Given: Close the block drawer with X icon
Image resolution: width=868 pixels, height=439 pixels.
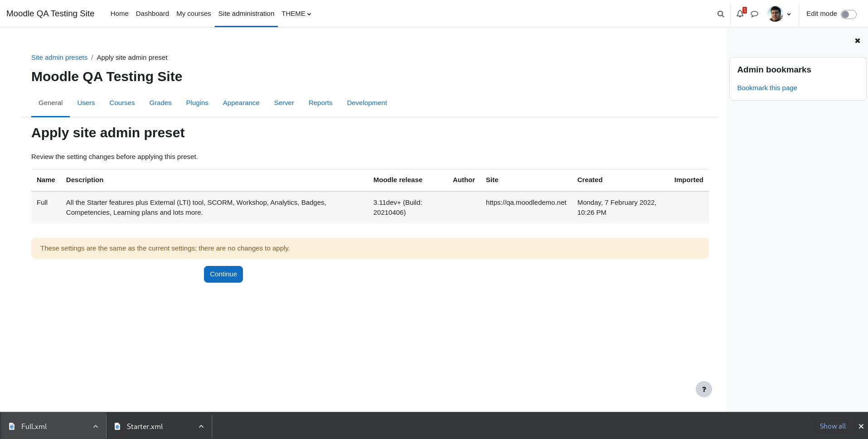Looking at the screenshot, I should (858, 41).
